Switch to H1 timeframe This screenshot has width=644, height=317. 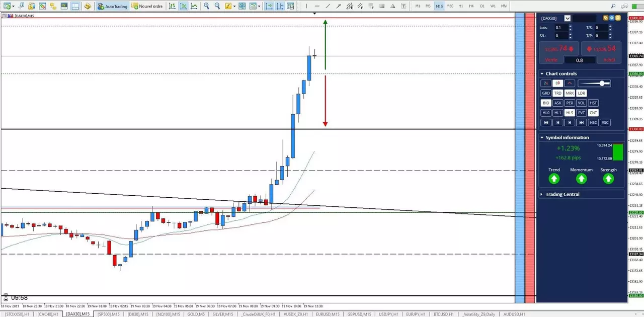click(x=461, y=6)
